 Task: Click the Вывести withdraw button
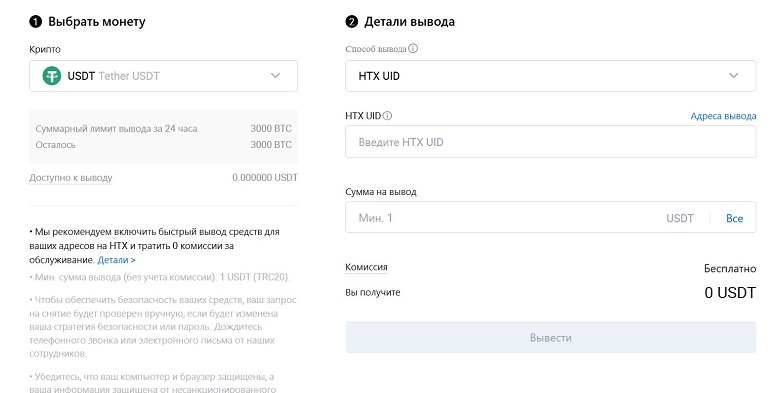point(551,337)
